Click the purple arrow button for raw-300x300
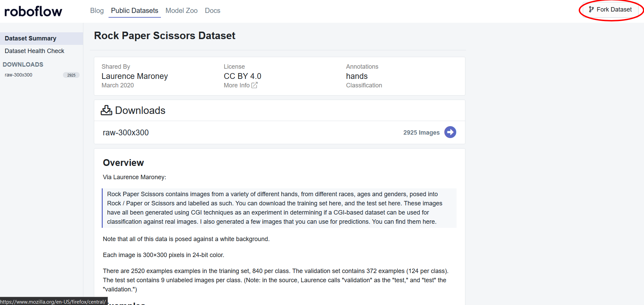The height and width of the screenshot is (305, 644). coord(450,132)
